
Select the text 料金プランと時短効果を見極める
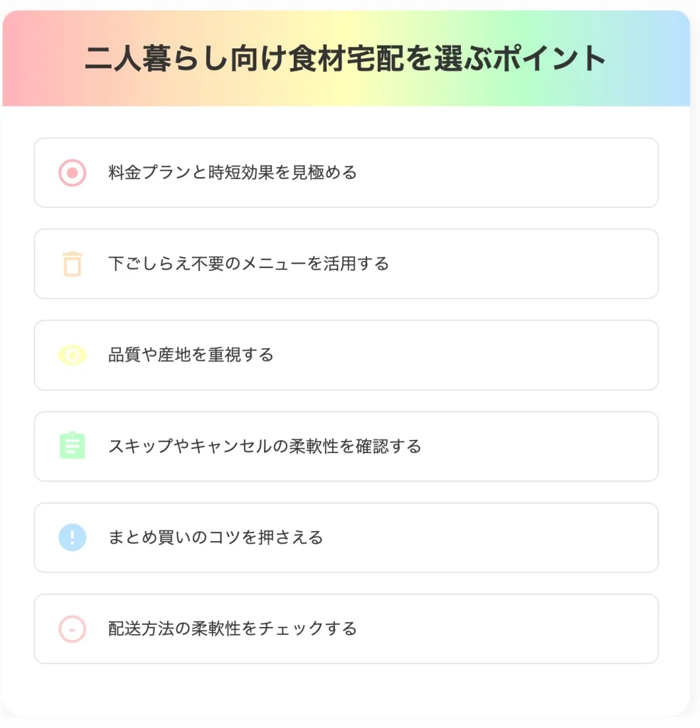(x=233, y=173)
